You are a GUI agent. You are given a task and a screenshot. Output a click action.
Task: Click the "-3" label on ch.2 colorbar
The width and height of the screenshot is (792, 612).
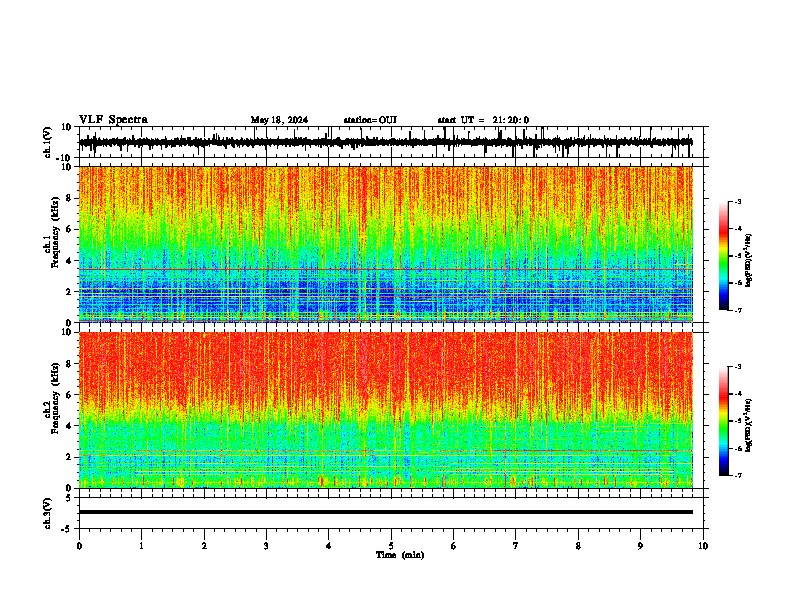(737, 367)
